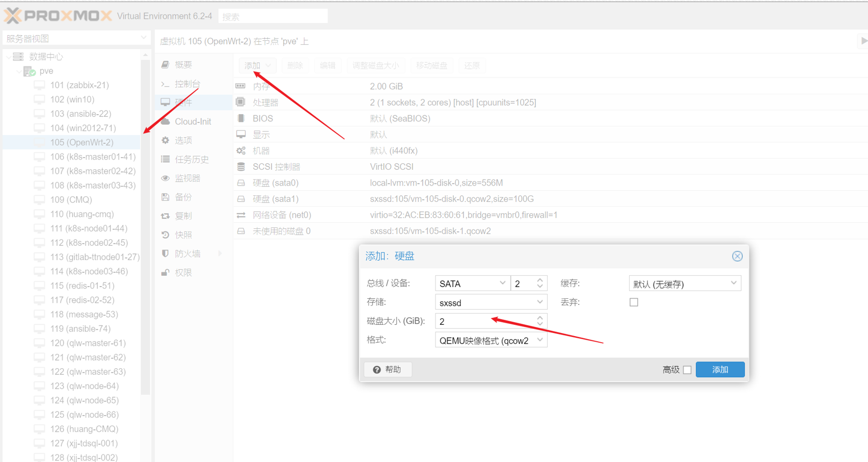Close the Add Hard Disk dialog
The width and height of the screenshot is (868, 462).
pyautogui.click(x=737, y=256)
